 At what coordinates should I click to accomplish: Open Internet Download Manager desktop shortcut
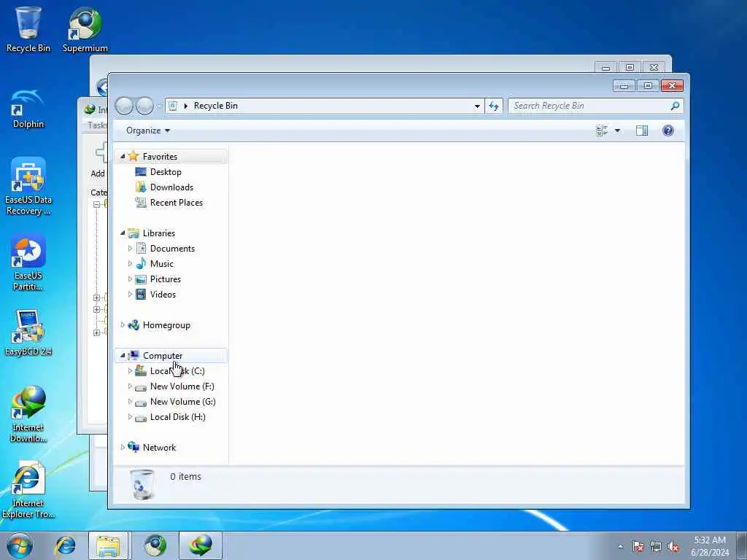(x=28, y=414)
